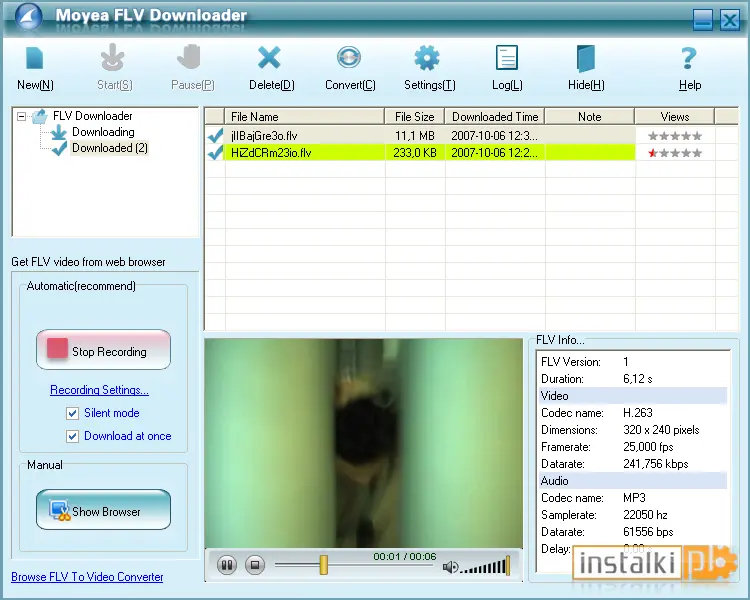
Task: Click the 00:01 / 00:06 time display
Action: pyautogui.click(x=405, y=556)
